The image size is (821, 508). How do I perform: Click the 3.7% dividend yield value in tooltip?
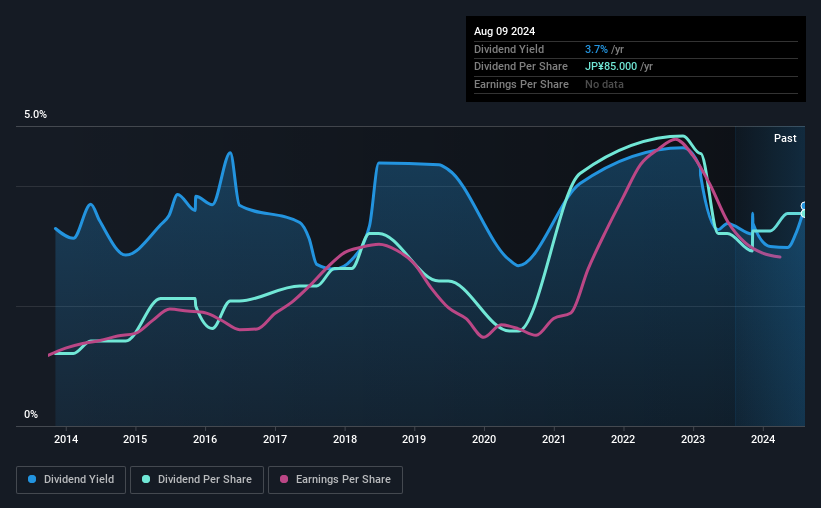click(x=596, y=49)
